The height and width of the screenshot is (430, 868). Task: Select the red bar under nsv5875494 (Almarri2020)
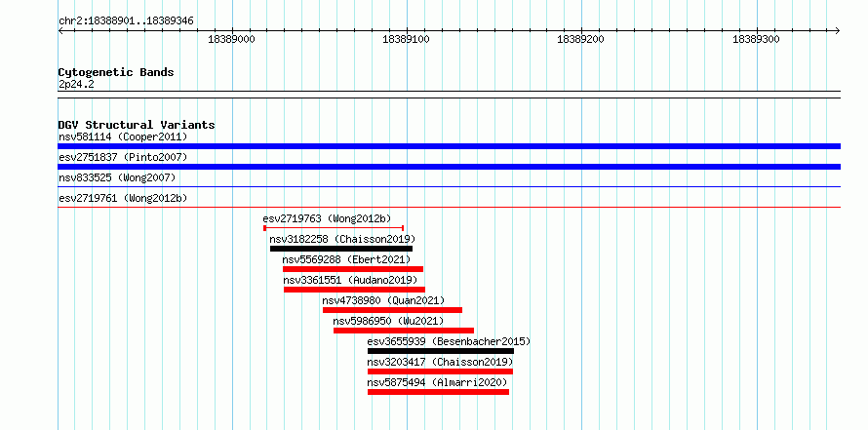439,392
